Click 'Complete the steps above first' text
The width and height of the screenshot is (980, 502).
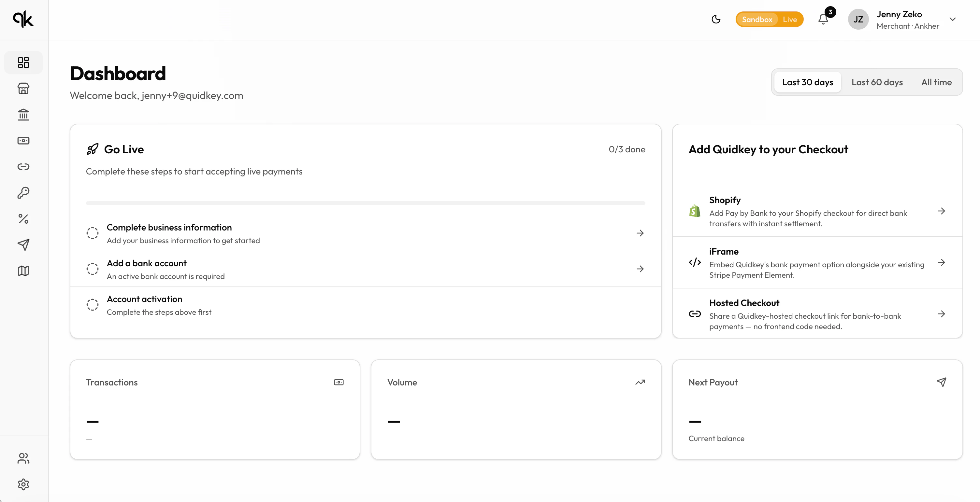159,312
